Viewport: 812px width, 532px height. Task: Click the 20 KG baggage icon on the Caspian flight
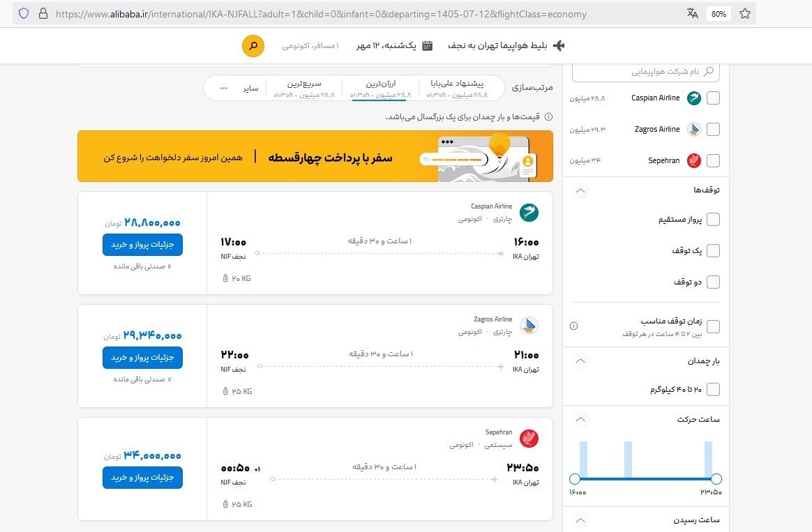pyautogui.click(x=225, y=278)
